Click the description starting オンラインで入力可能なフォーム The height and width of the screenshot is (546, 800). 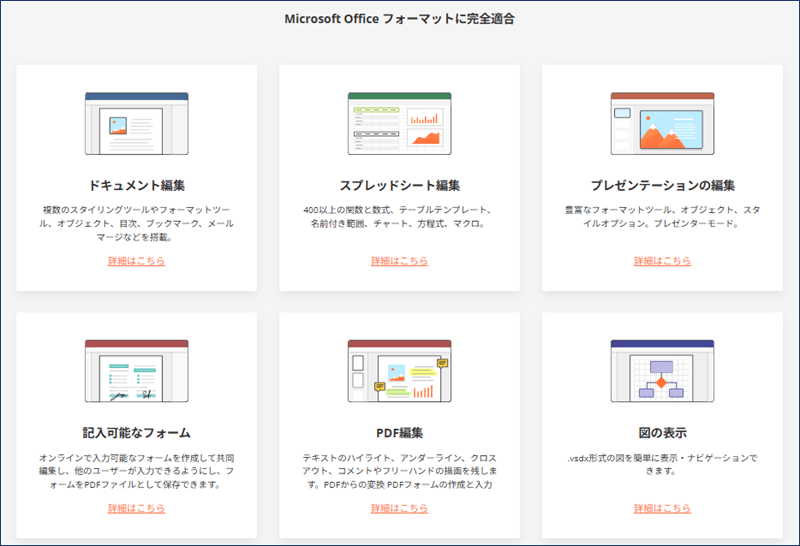(137, 471)
